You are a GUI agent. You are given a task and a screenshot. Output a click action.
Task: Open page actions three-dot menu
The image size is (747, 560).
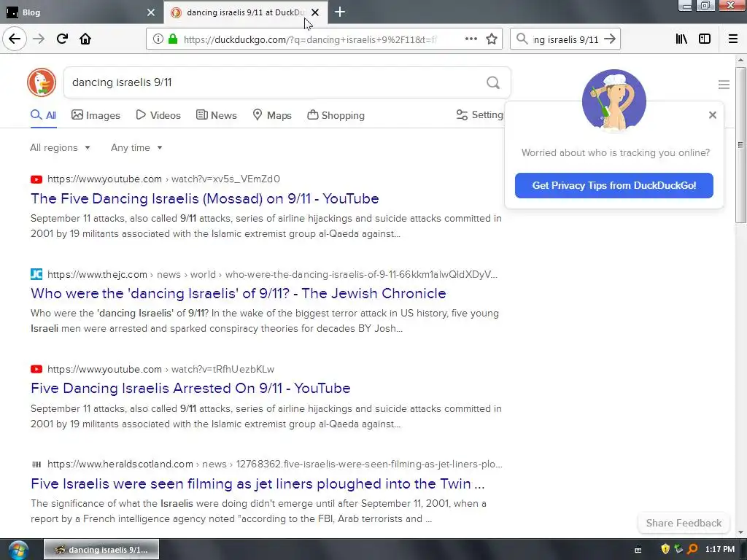coord(471,39)
